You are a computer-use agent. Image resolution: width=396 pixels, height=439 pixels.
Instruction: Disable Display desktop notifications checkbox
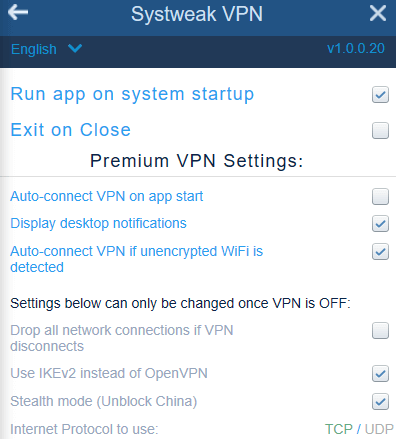click(380, 224)
